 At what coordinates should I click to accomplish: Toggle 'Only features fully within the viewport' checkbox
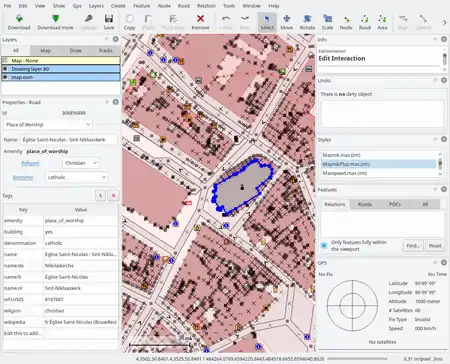pyautogui.click(x=324, y=246)
